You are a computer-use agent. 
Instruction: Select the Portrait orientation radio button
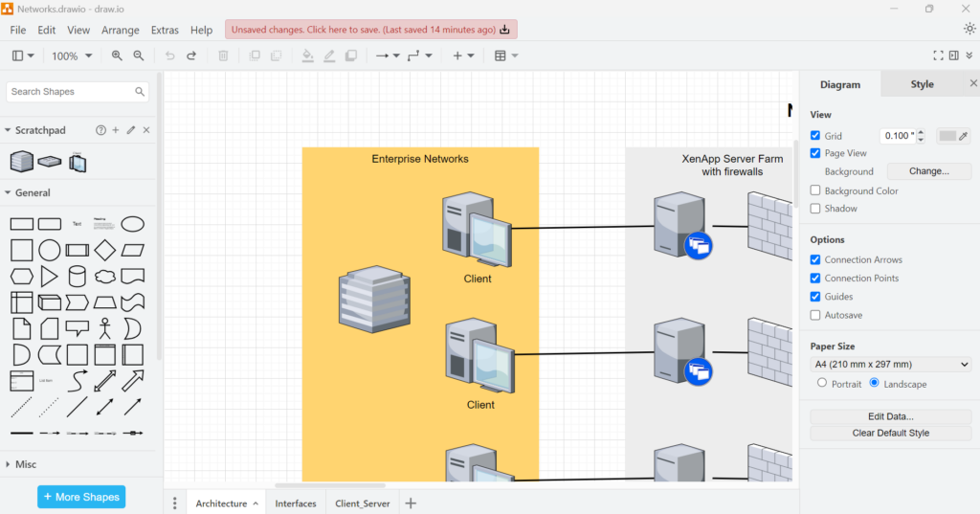tap(822, 384)
